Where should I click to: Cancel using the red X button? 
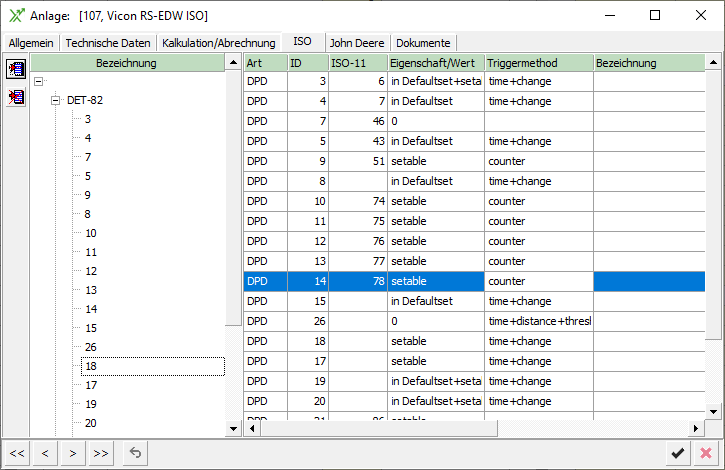(x=706, y=453)
